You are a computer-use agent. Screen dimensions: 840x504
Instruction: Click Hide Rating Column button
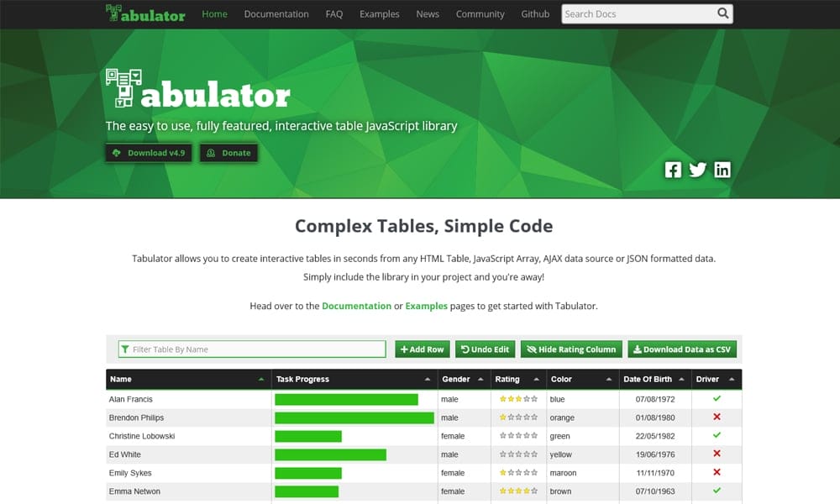[x=571, y=349]
